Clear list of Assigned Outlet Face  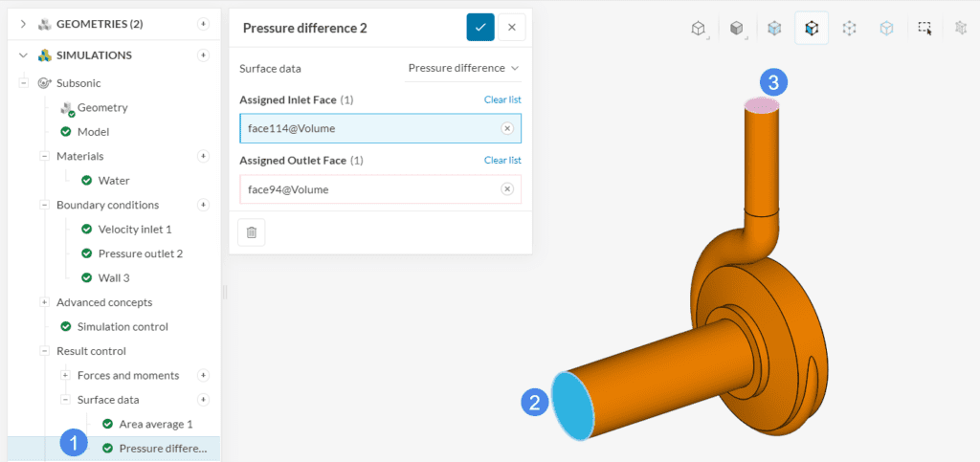click(x=502, y=161)
